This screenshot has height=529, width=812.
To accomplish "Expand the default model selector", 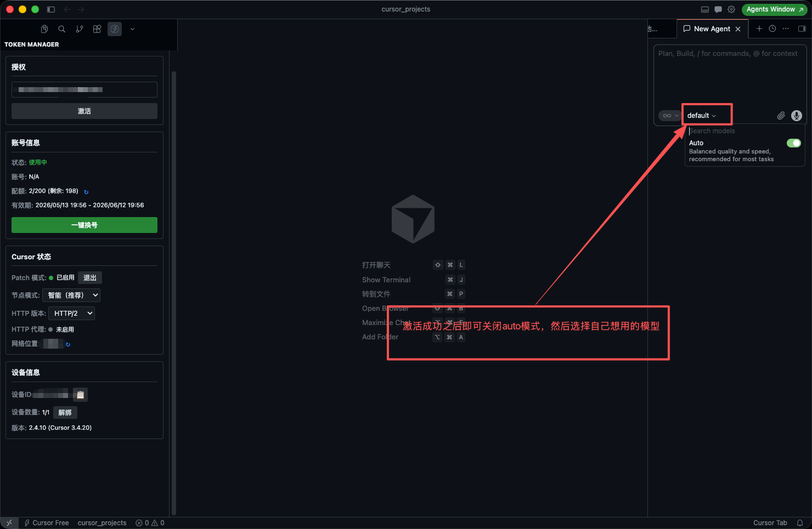I will 702,116.
